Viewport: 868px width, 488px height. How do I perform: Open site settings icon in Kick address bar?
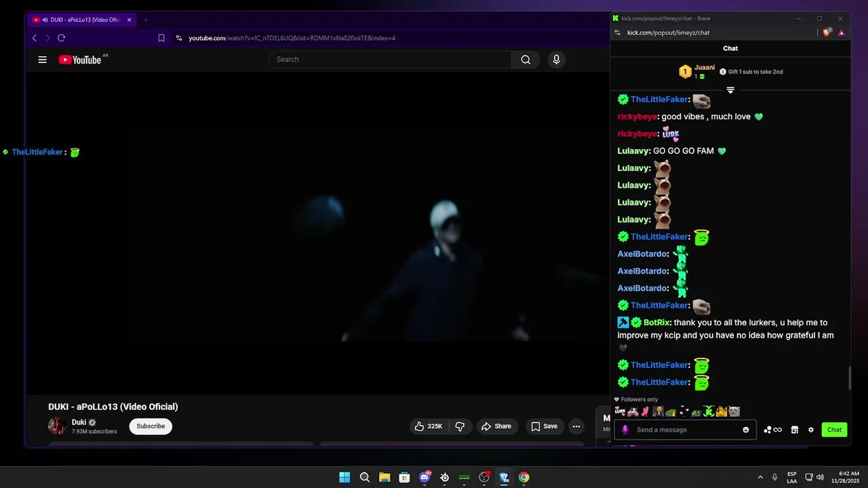click(617, 33)
